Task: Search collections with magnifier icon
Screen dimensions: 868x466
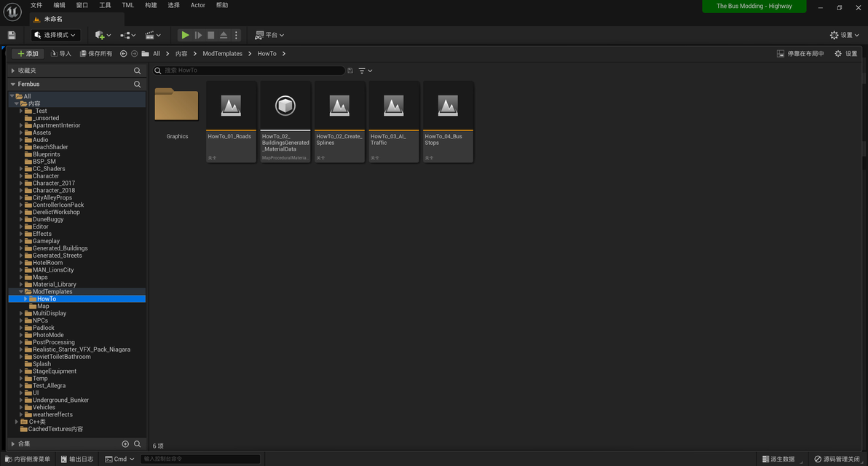Action: click(x=138, y=444)
